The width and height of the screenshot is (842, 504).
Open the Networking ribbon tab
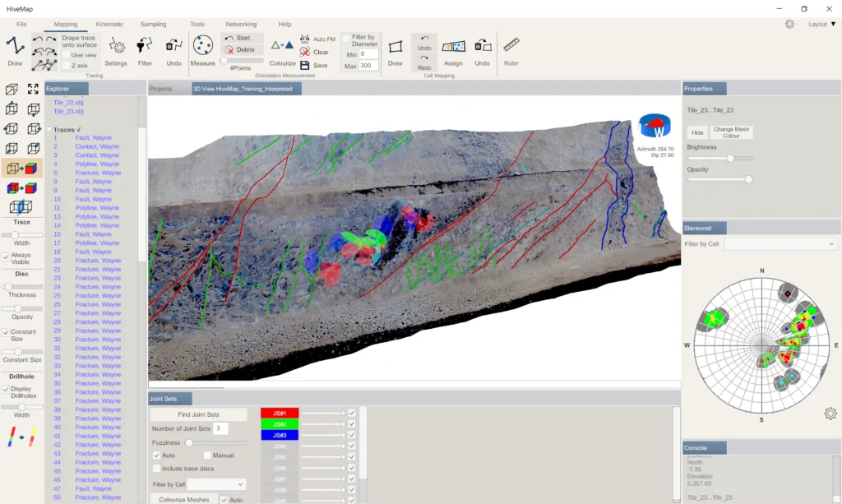241,24
